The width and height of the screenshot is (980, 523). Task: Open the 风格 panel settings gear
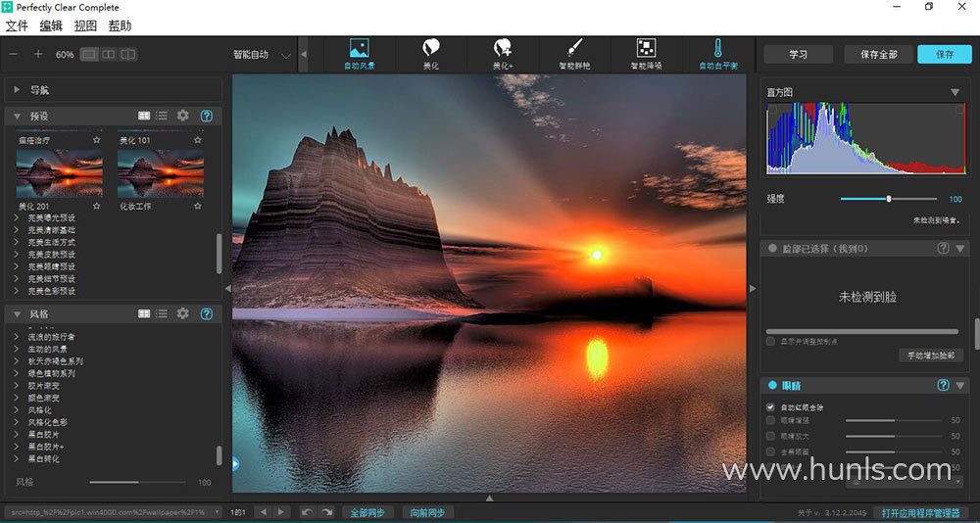[x=182, y=313]
